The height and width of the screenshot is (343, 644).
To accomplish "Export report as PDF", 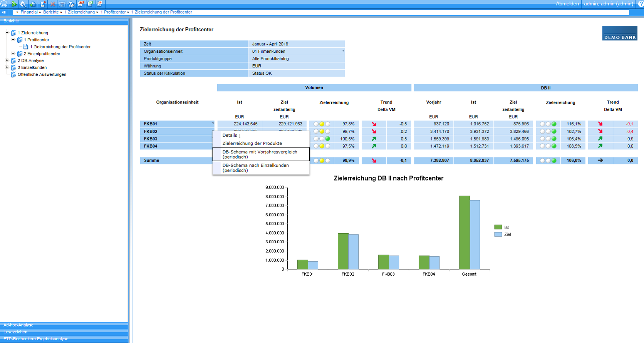I will tap(81, 4).
